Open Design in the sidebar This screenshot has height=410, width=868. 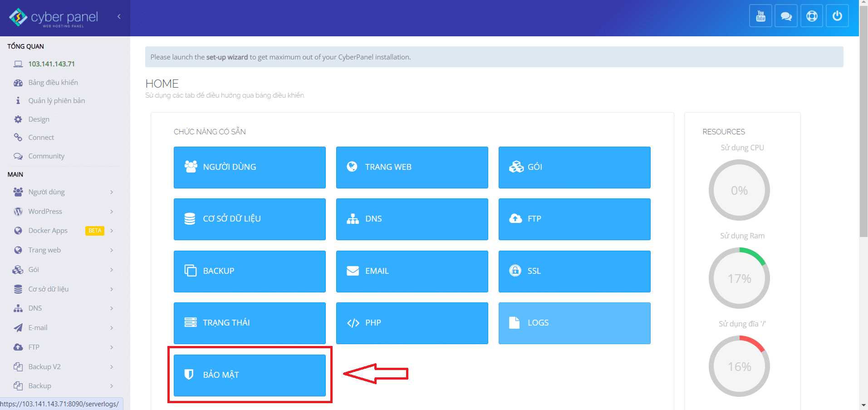[x=39, y=119]
